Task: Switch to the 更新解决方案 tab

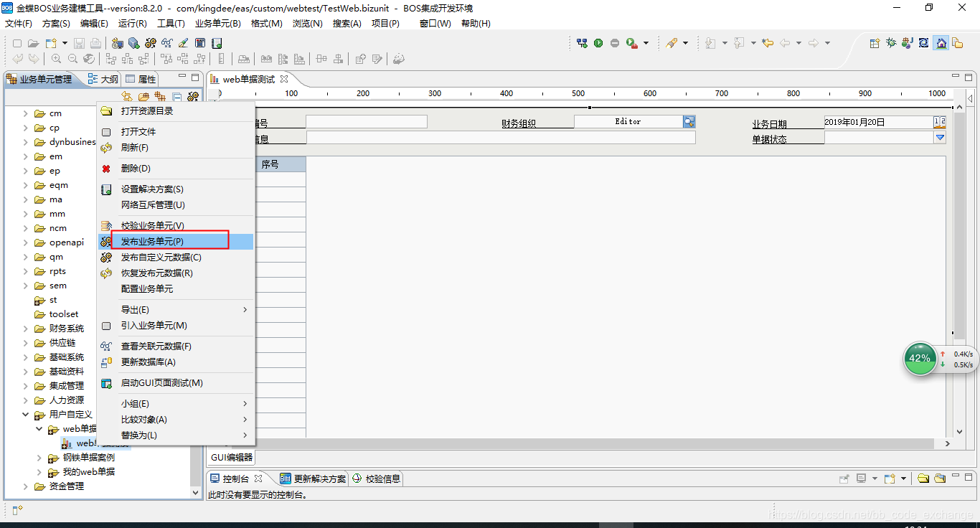Action: tap(313, 478)
